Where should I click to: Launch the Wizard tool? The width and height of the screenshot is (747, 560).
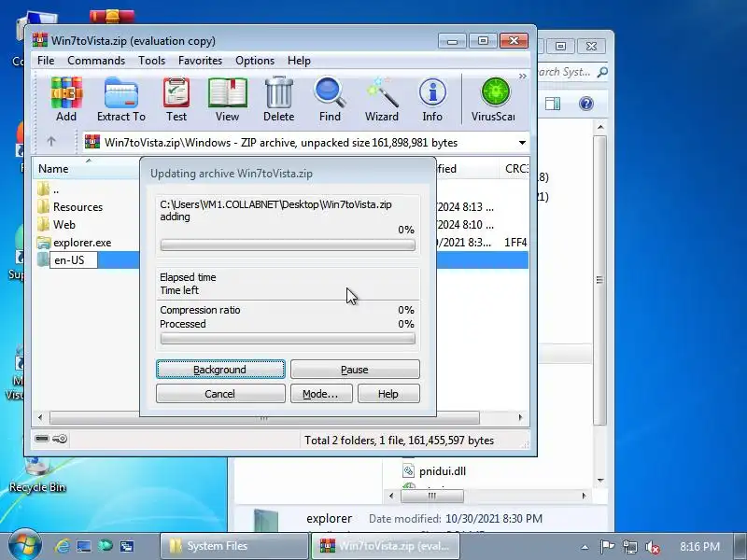[382, 99]
